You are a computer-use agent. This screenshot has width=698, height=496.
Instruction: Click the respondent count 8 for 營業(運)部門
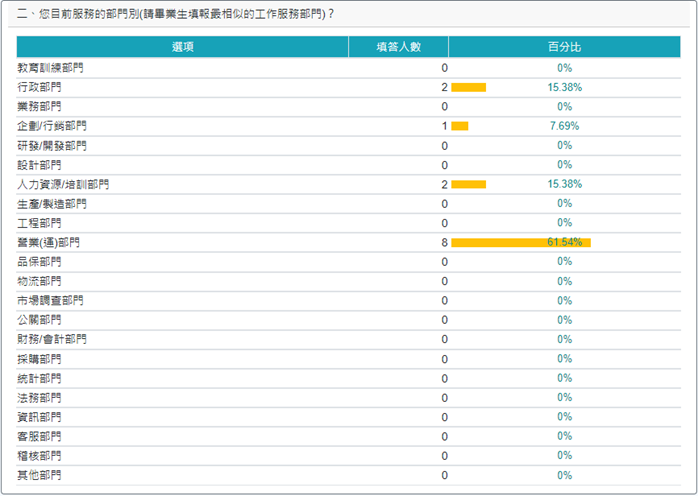click(444, 242)
